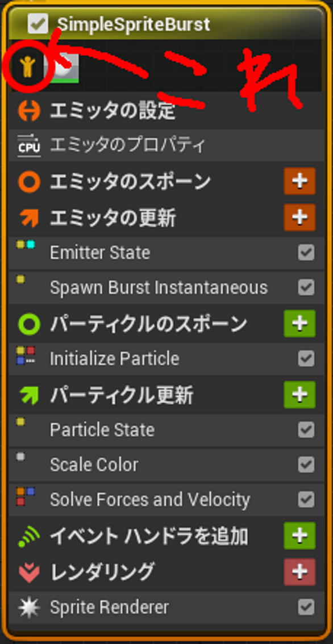Image resolution: width=333 pixels, height=644 pixels.
Task: Add a module to パーティクル更新 with plus
Action: pos(299,395)
